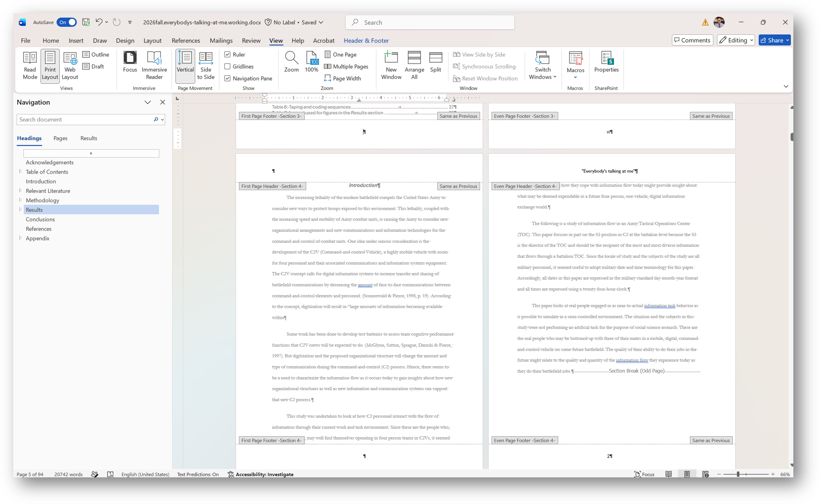Select Vertical page movement
Image resolution: width=820 pixels, height=504 pixels.
pos(185,66)
